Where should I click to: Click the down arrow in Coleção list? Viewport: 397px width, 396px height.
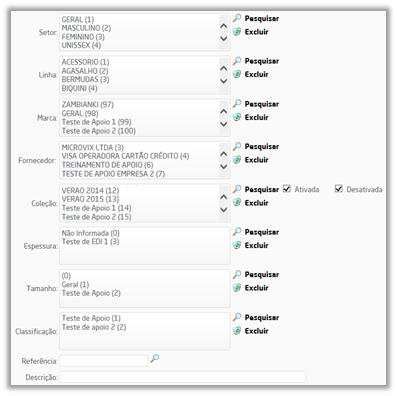(x=224, y=210)
